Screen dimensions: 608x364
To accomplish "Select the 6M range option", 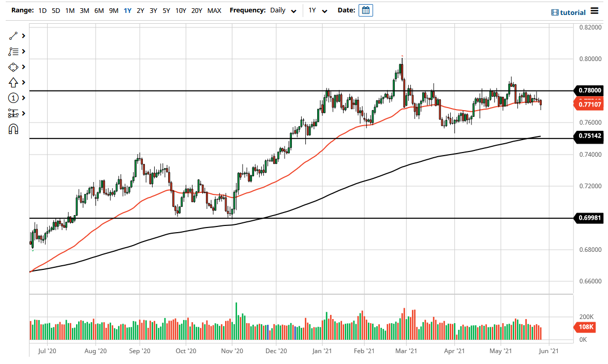I will pyautogui.click(x=99, y=10).
